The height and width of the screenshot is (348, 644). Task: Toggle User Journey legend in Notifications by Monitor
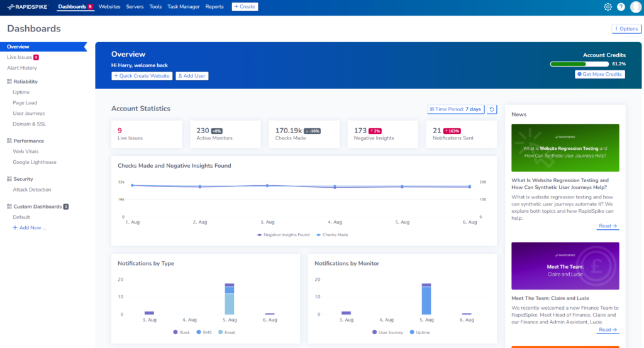387,332
